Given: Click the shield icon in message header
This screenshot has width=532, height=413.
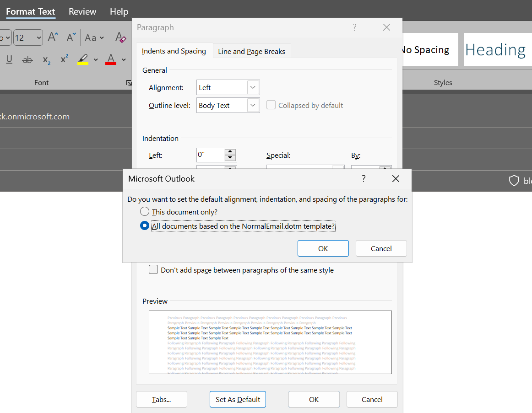Looking at the screenshot, I should 514,181.
